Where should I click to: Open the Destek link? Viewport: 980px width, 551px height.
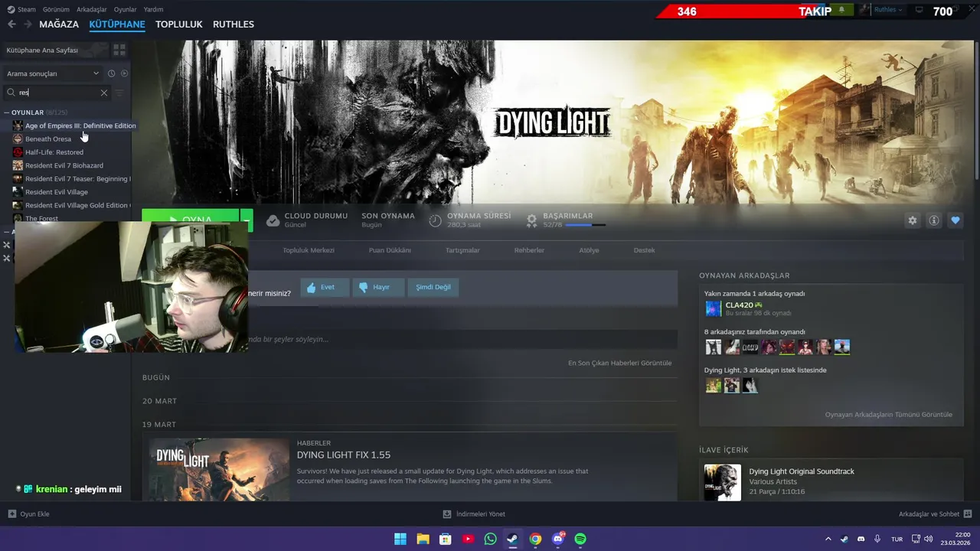644,250
